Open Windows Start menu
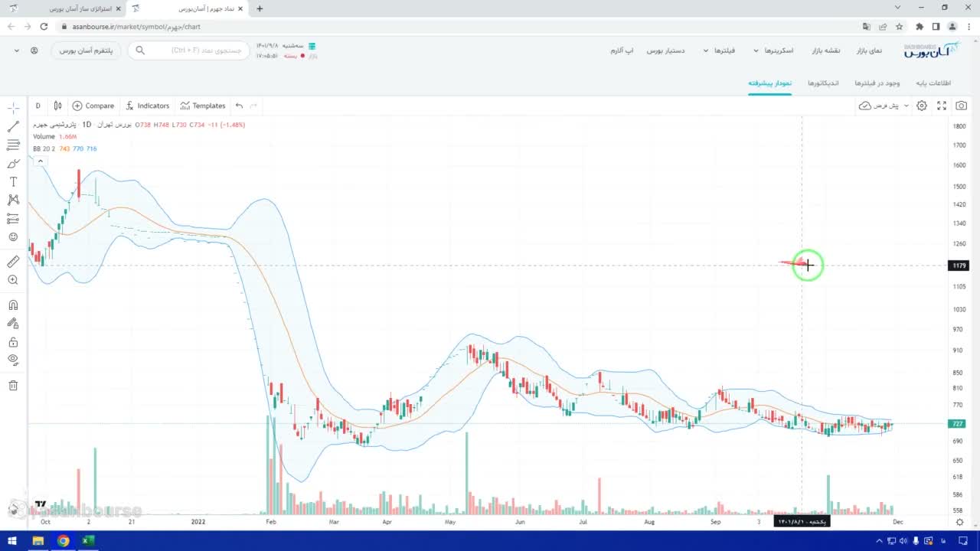This screenshot has height=551, width=980. point(12,541)
